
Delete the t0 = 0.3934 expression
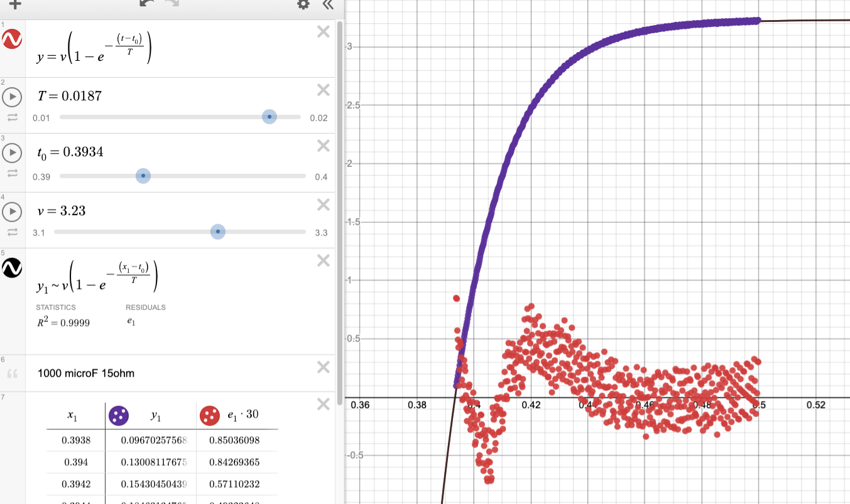324,146
